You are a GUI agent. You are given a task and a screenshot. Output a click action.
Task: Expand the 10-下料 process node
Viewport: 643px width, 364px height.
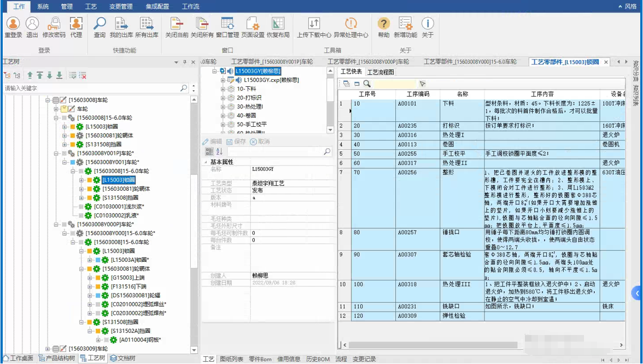coord(223,89)
